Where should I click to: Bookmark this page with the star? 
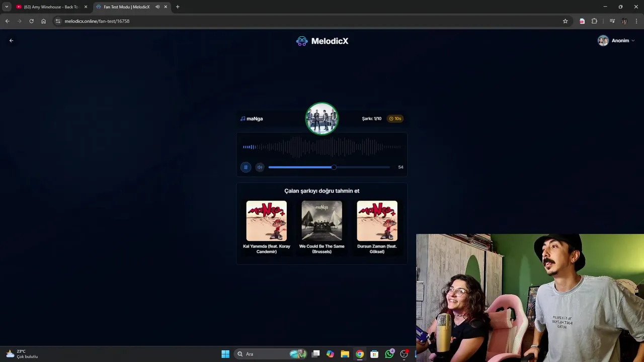pos(565,21)
